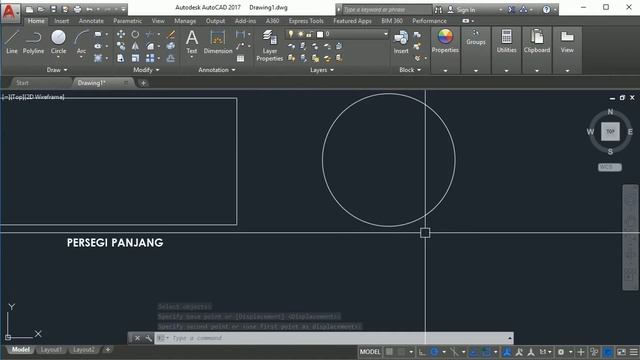Add a new drawing tab with plus
The image size is (640, 360).
tap(143, 83)
